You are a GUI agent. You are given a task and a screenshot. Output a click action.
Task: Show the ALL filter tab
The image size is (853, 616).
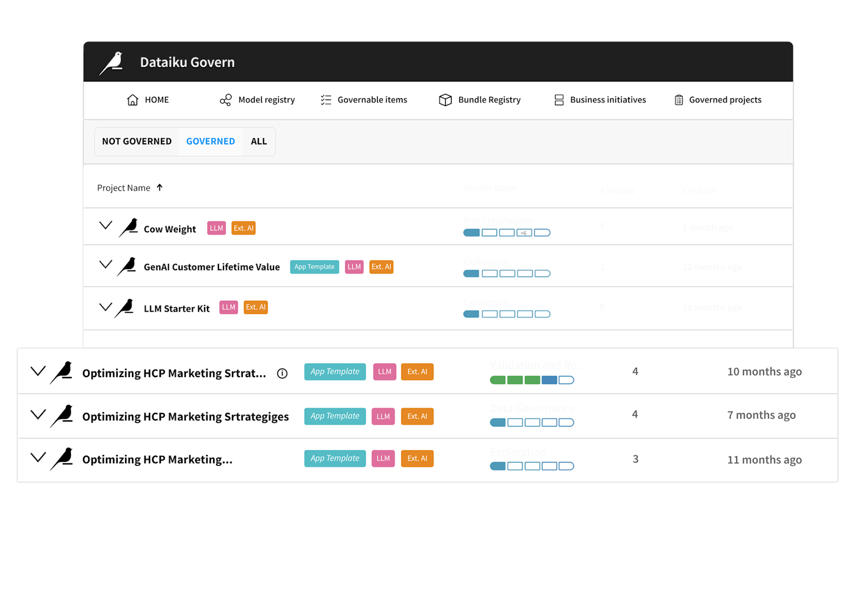point(259,142)
